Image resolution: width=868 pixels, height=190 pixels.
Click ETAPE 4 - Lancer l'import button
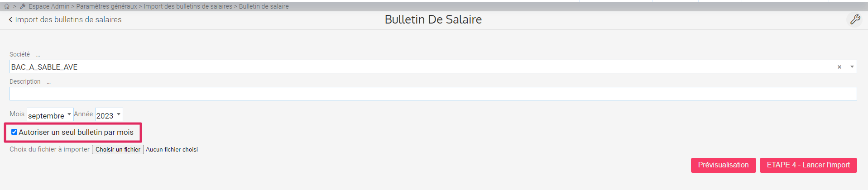[808, 165]
